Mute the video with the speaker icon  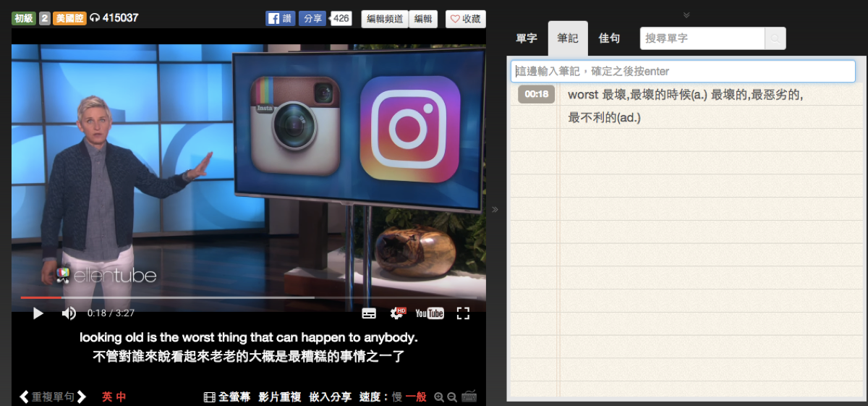(x=69, y=313)
